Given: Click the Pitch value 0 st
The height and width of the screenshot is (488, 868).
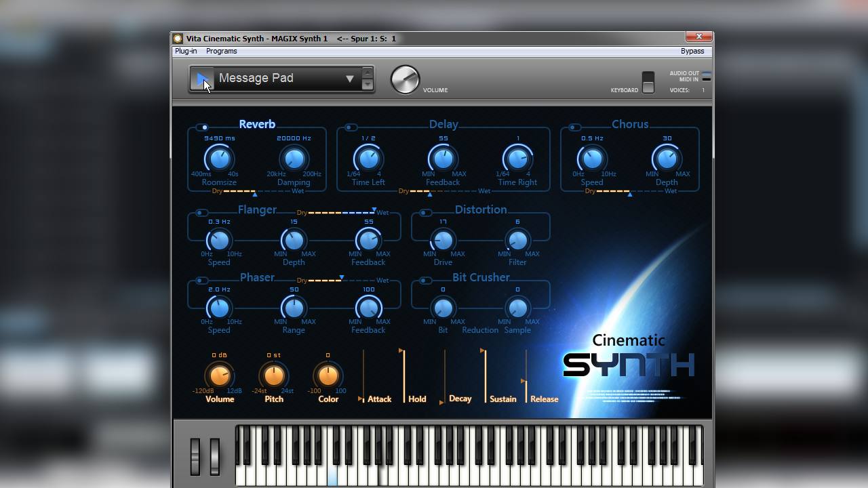Looking at the screenshot, I should (273, 355).
